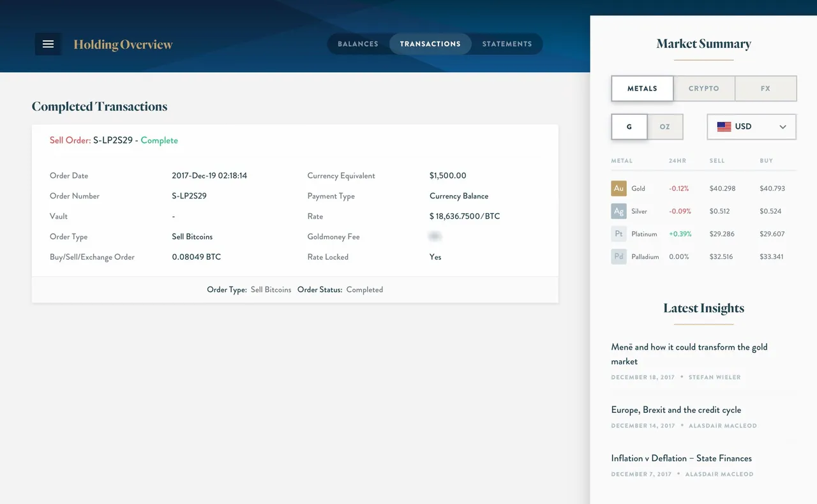The width and height of the screenshot is (817, 504).
Task: Open the FX market tab
Action: pyautogui.click(x=766, y=89)
